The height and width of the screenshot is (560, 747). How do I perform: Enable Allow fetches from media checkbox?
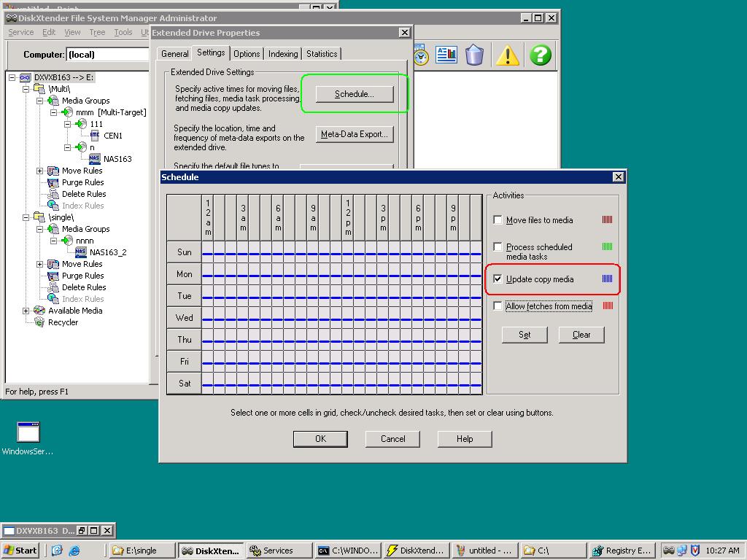[x=498, y=306]
